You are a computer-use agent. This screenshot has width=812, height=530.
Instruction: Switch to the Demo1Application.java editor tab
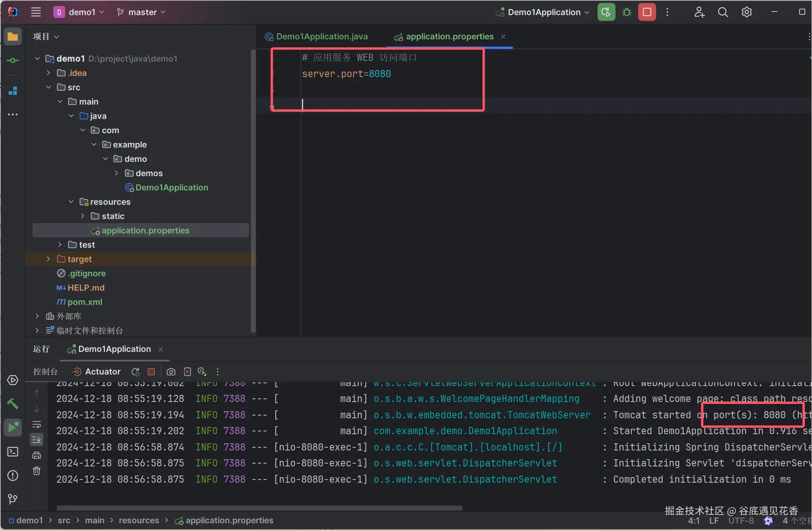click(x=321, y=37)
